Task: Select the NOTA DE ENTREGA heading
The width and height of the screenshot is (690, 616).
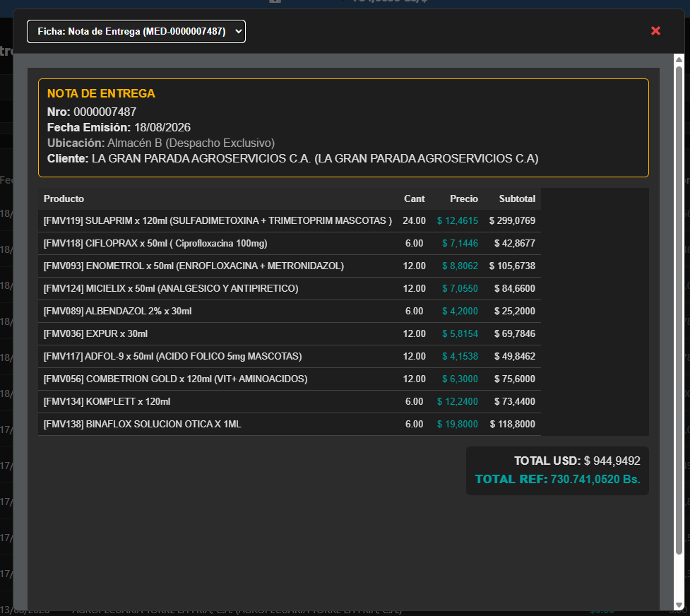Action: [x=101, y=93]
